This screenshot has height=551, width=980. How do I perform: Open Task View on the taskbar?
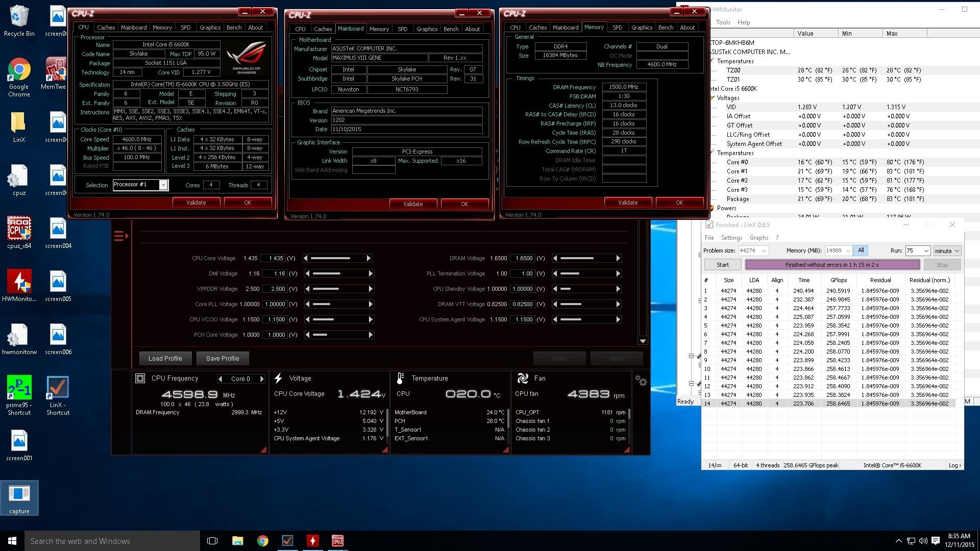point(212,541)
